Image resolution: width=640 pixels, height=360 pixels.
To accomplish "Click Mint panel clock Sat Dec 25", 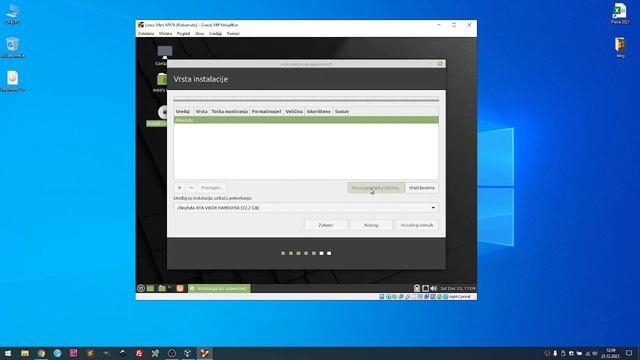I will tap(458, 288).
